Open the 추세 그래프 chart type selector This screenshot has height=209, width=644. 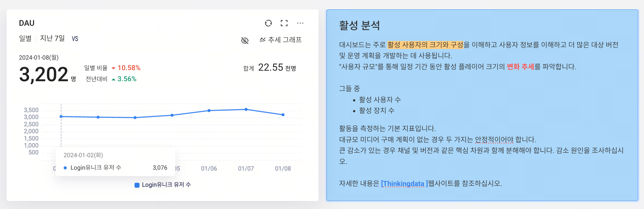point(280,40)
